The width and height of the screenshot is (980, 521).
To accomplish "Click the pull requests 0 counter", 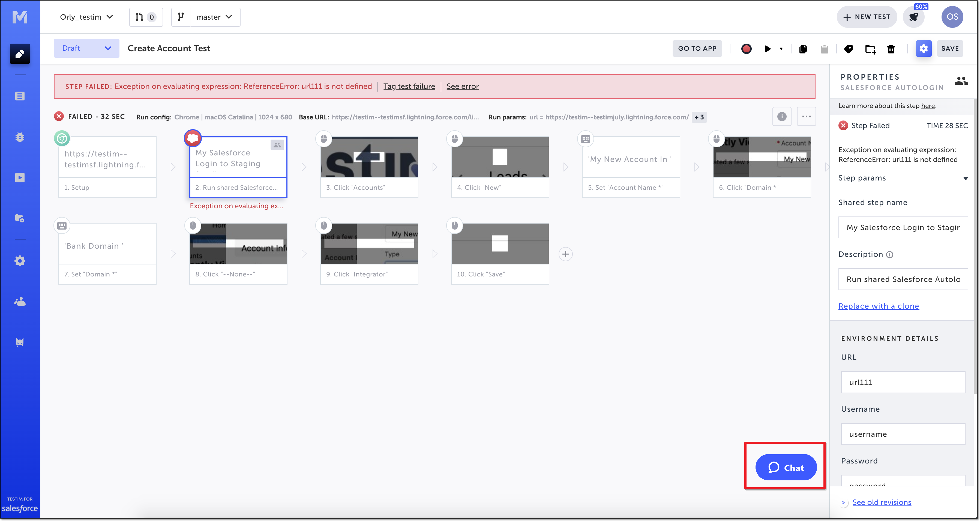I will click(x=146, y=17).
